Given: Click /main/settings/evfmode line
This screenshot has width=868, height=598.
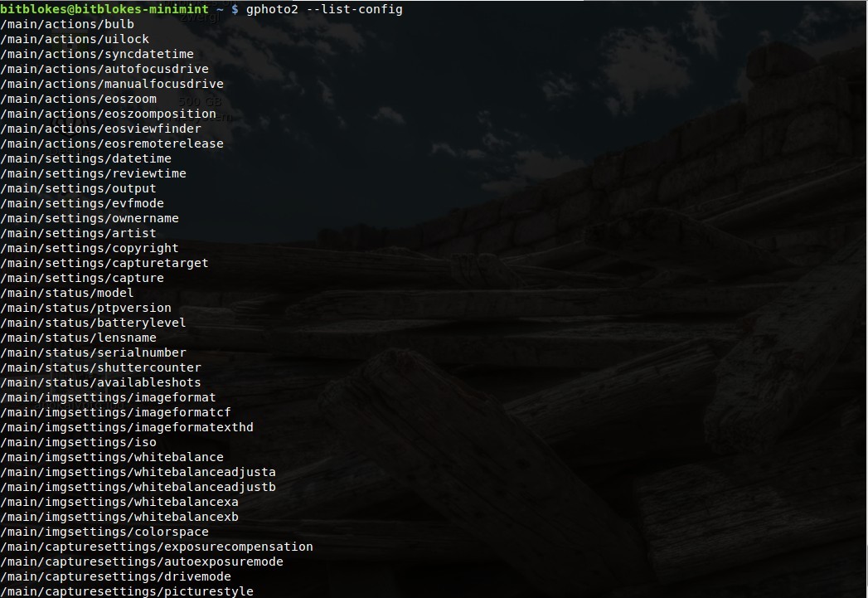Looking at the screenshot, I should pyautogui.click(x=82, y=204).
